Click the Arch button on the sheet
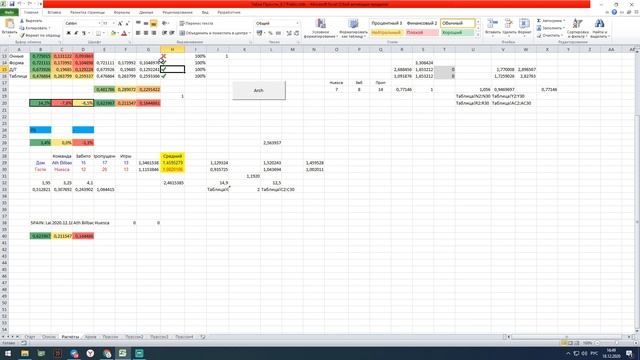 tap(259, 90)
